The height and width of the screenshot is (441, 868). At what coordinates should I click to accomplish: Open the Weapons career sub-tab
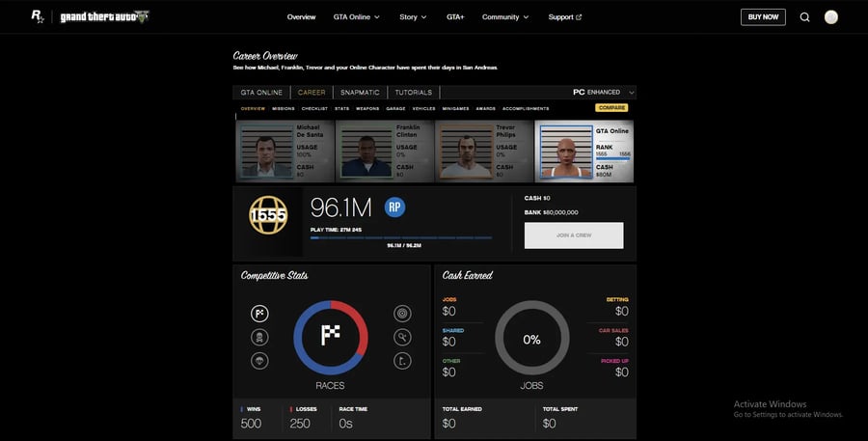pyautogui.click(x=367, y=109)
